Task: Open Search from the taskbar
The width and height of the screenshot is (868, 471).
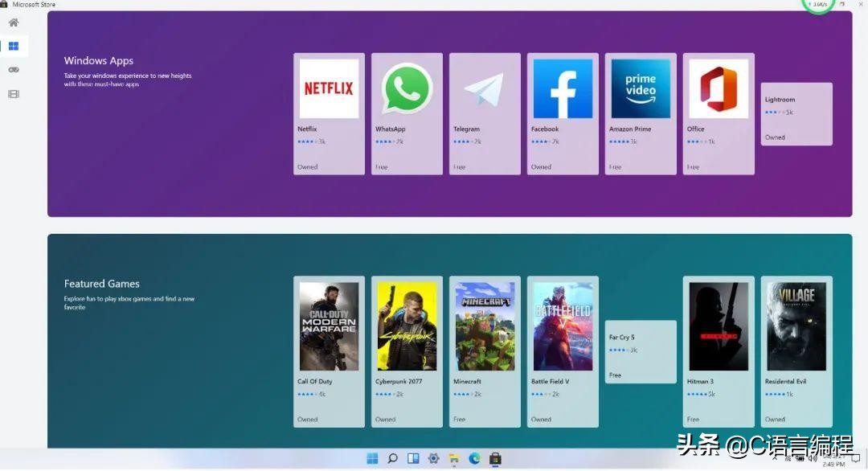Action: 393,458
